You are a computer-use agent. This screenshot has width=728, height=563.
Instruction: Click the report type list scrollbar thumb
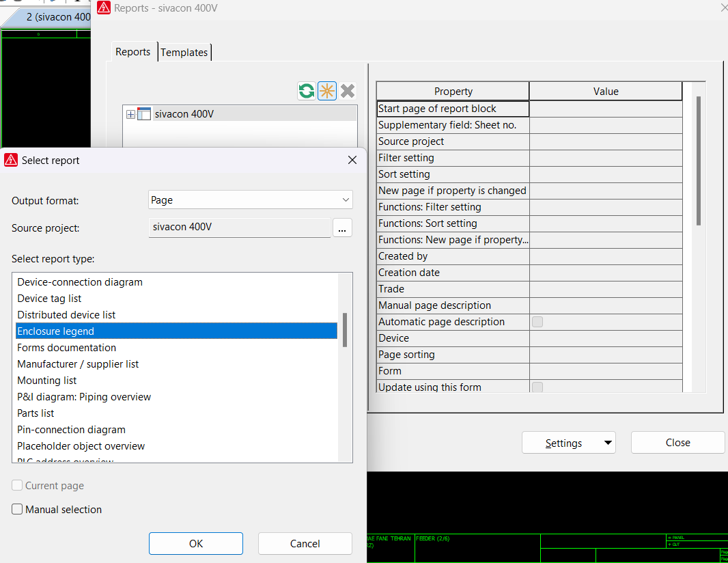pyautogui.click(x=344, y=330)
